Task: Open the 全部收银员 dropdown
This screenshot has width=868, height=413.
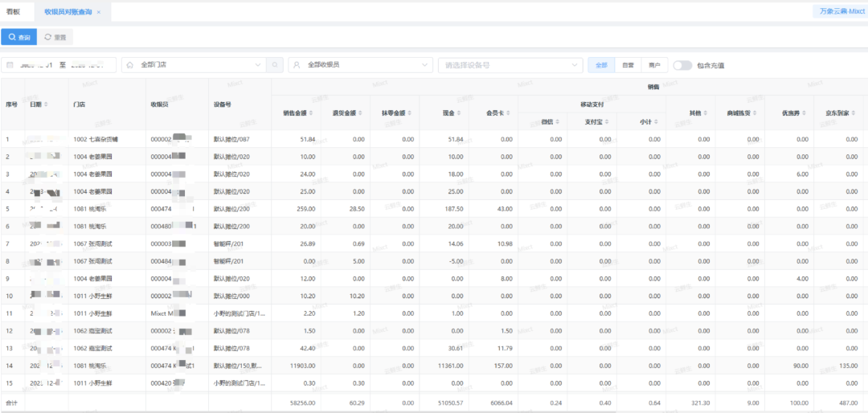Action: [x=360, y=65]
